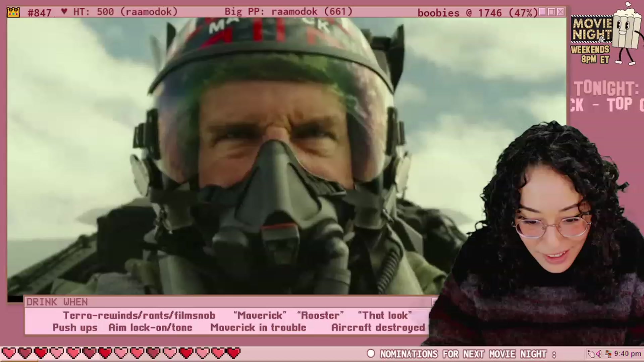
Task: Click the MOVIE NIGHT logo
Action: pyautogui.click(x=592, y=29)
